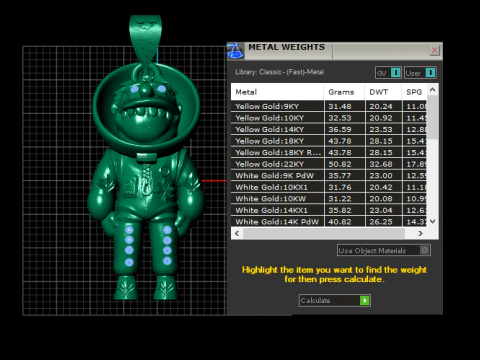Select the Yellow Gold:9KY row

[329, 106]
